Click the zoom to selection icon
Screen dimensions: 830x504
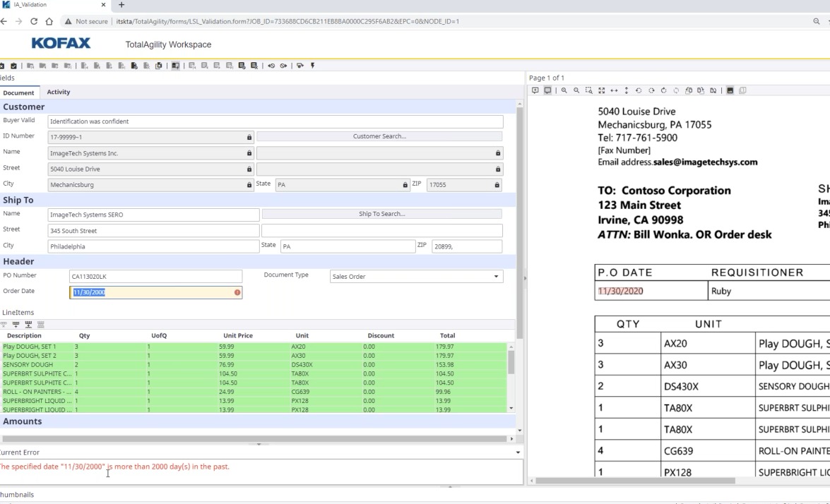589,91
